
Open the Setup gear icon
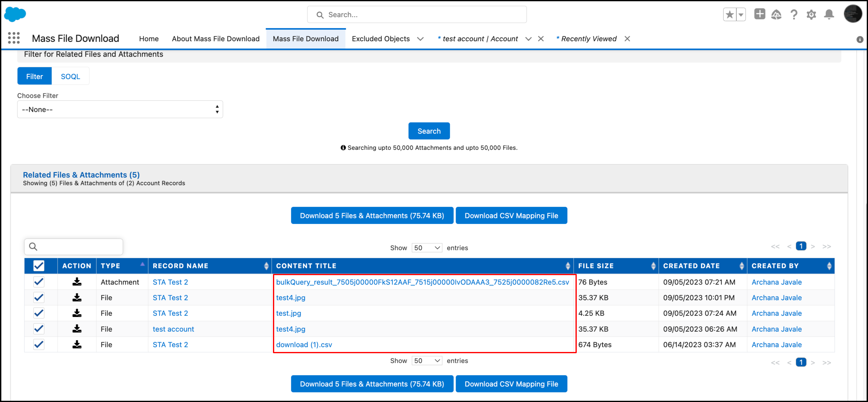tap(811, 15)
